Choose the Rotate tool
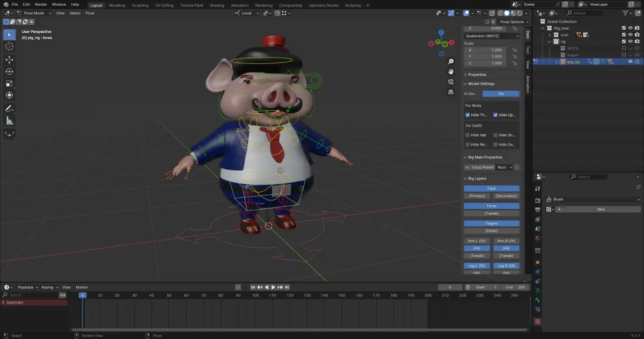644x339 pixels. (x=9, y=71)
